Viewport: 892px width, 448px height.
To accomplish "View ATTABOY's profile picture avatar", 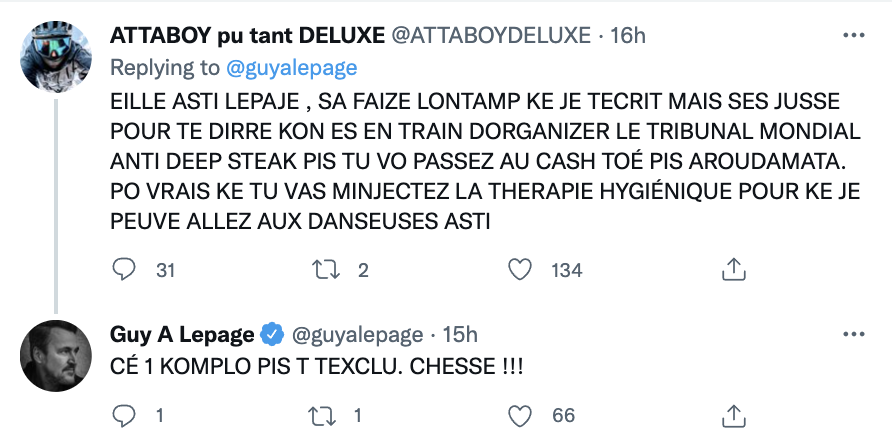I will pos(56,56).
